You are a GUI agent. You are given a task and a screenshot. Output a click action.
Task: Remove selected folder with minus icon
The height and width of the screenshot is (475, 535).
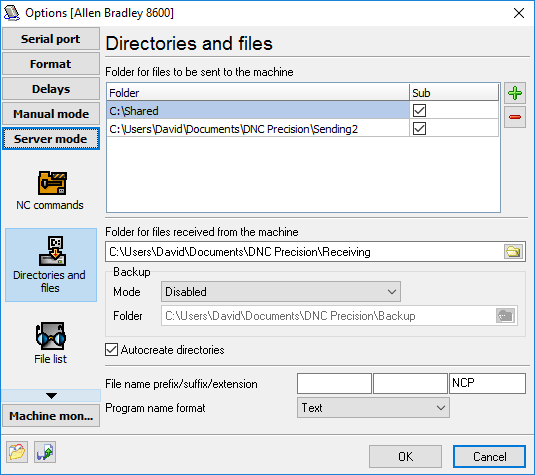point(515,117)
